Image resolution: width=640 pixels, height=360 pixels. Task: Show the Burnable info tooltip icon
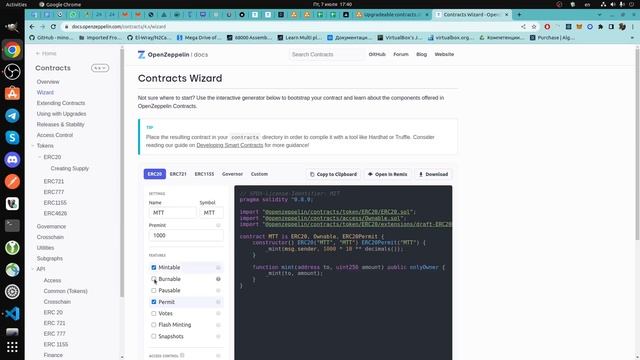218,279
